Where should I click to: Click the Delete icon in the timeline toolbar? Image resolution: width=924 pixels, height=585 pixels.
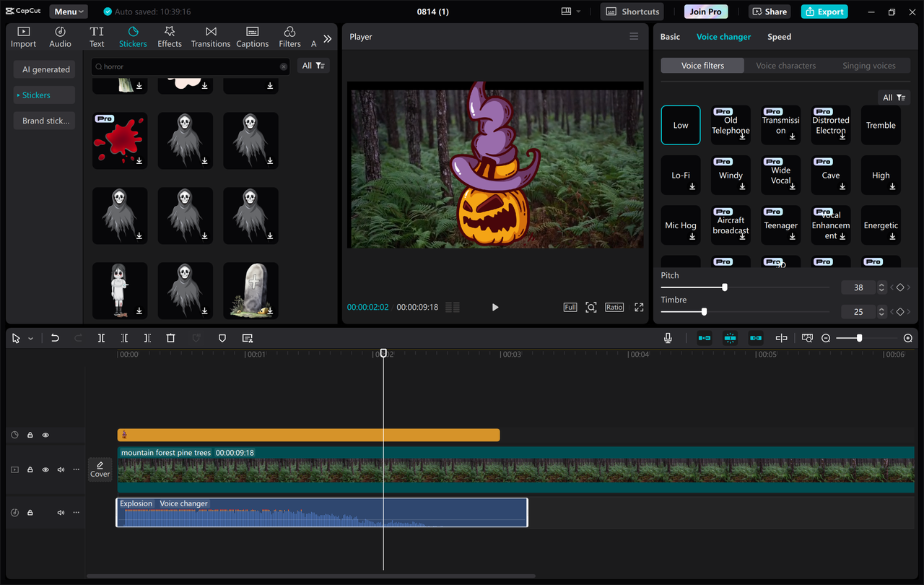pos(170,337)
